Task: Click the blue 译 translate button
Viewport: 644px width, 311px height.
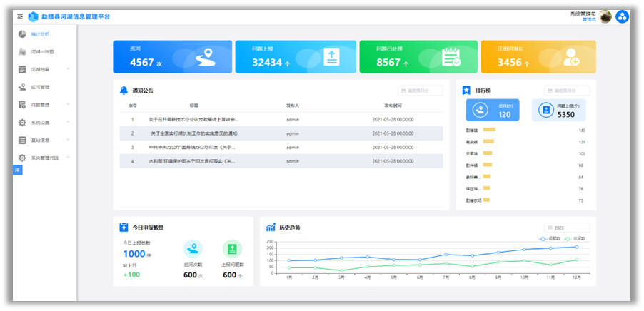Action: 18,169
